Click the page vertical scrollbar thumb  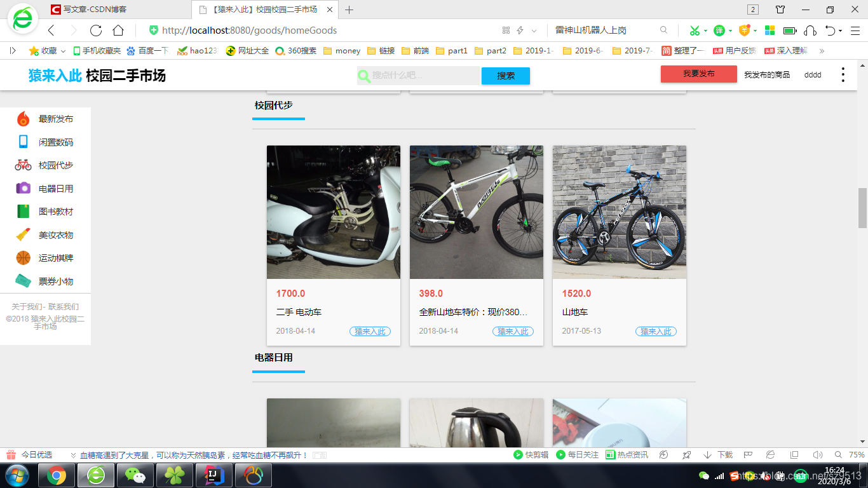pyautogui.click(x=862, y=208)
